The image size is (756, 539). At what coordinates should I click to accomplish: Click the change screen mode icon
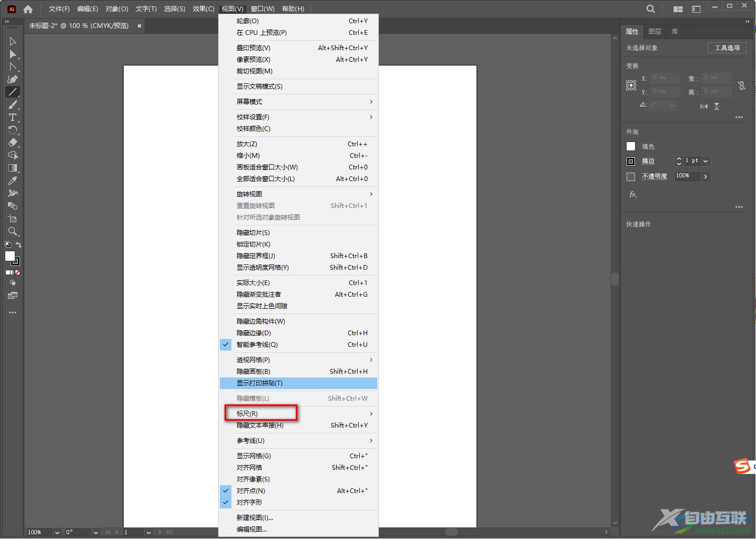(13, 296)
